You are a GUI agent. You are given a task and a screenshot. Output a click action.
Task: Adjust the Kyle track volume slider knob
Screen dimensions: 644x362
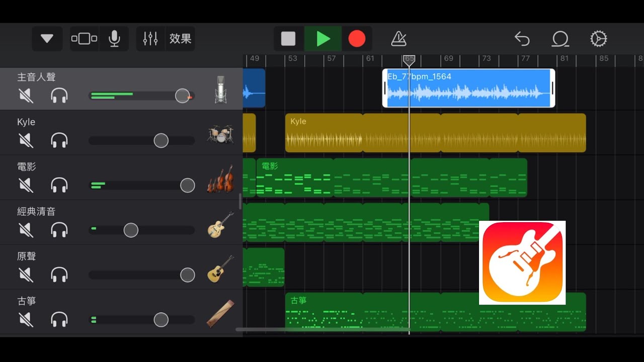[161, 140]
